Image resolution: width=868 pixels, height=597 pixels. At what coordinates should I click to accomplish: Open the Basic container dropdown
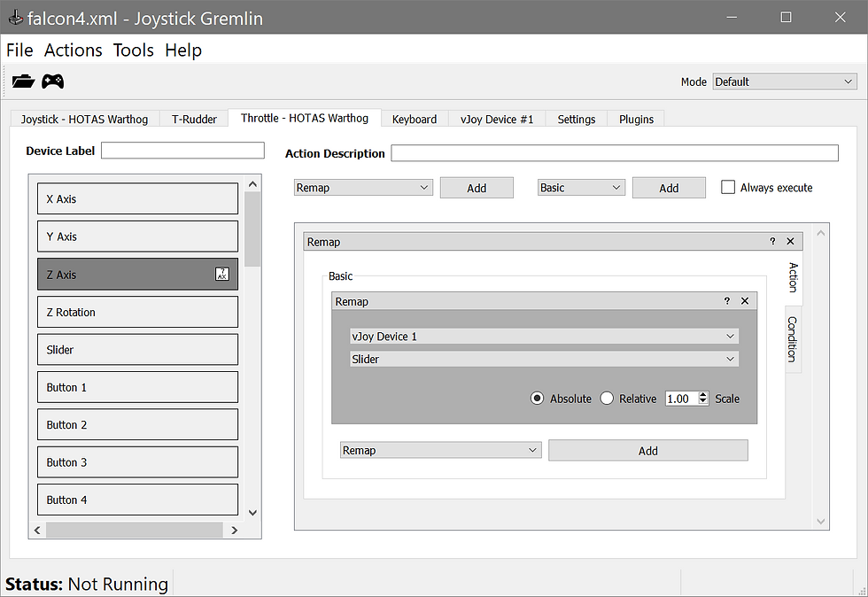click(x=581, y=187)
